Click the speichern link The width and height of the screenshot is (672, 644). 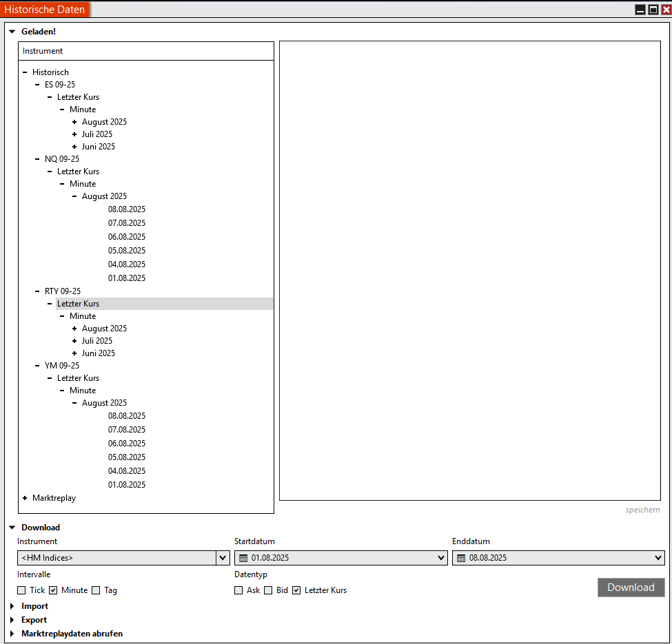point(642,510)
